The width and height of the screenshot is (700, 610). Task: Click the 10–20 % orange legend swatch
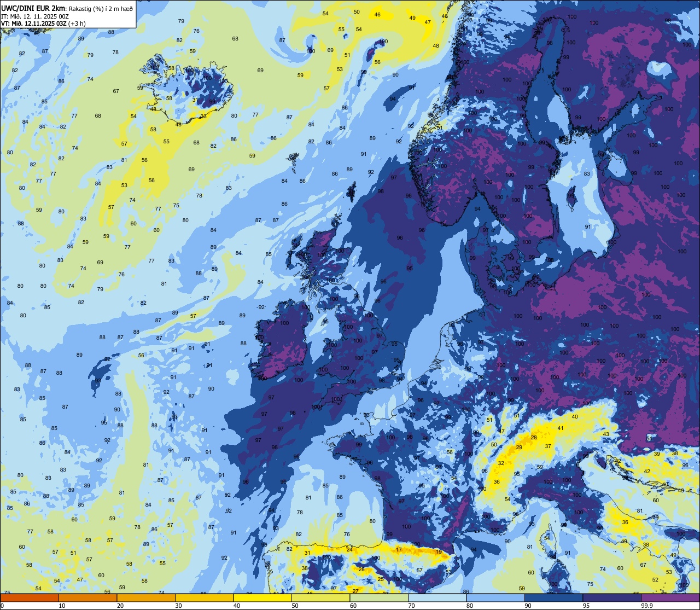87,597
